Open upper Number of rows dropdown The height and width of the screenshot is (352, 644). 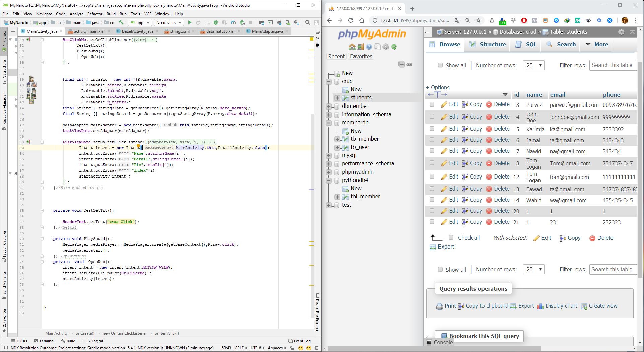534,65
